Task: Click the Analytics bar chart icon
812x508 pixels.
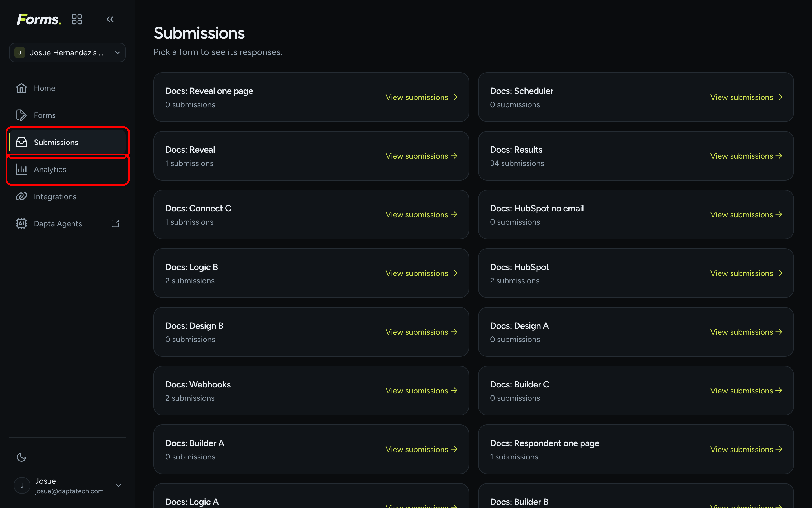Action: 21,169
